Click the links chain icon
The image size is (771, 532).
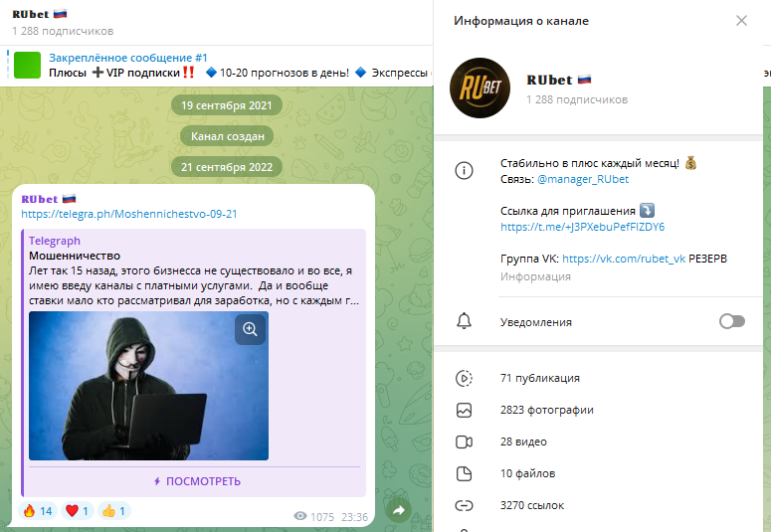464,505
